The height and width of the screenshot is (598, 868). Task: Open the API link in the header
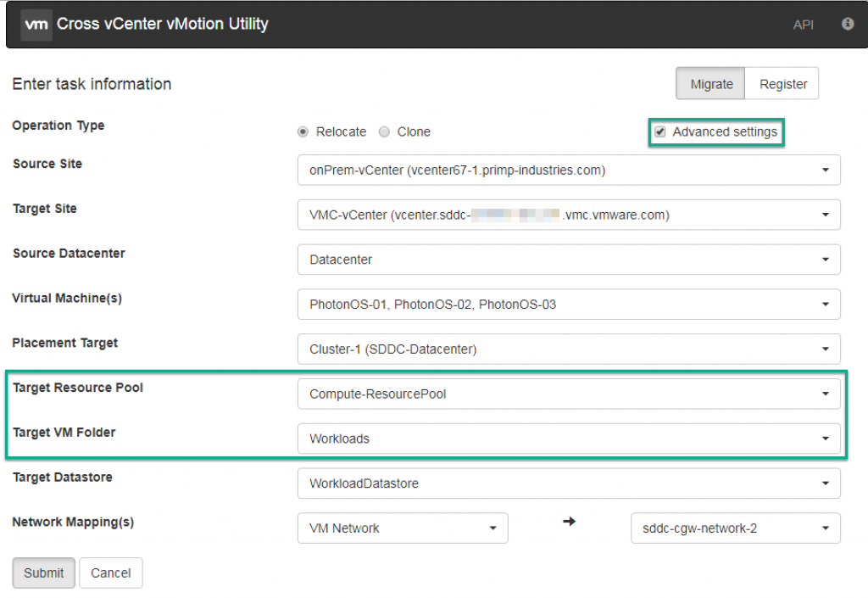804,24
